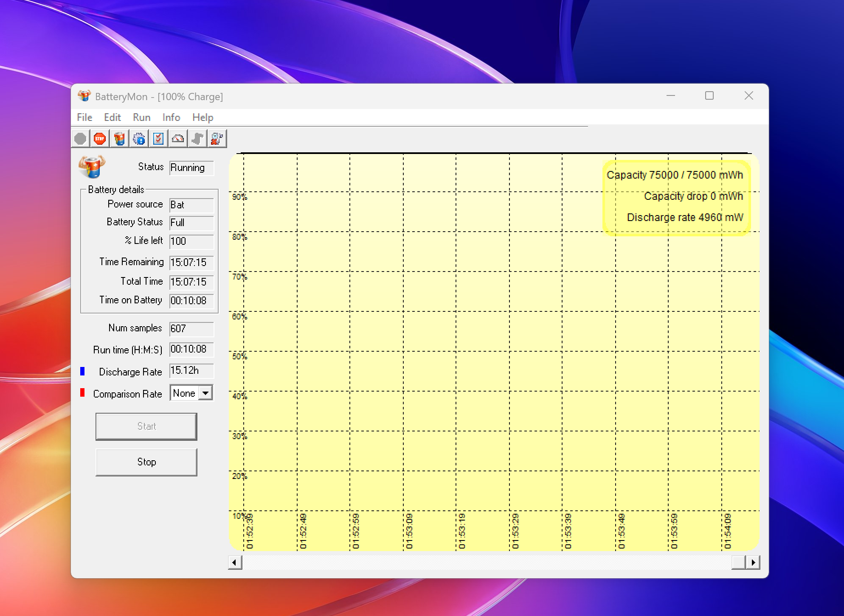This screenshot has height=616, width=844.
Task: Click the Time Remaining value field
Action: pos(191,263)
